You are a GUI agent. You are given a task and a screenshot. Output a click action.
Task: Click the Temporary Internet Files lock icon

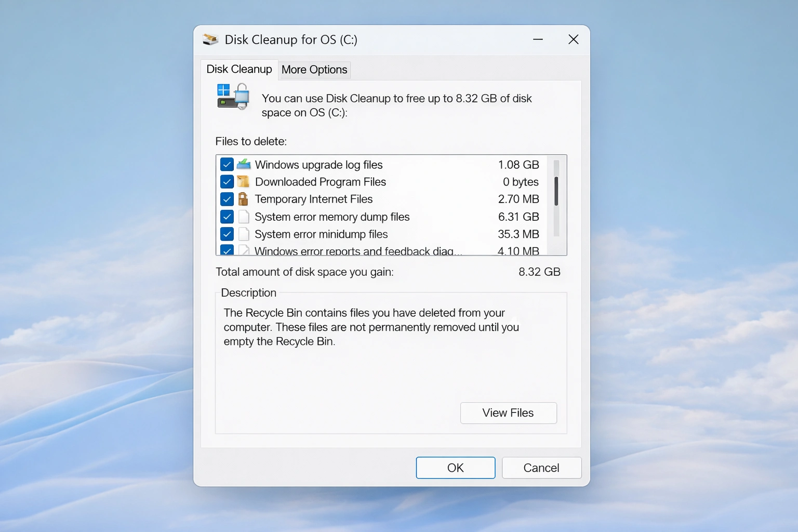pos(244,199)
